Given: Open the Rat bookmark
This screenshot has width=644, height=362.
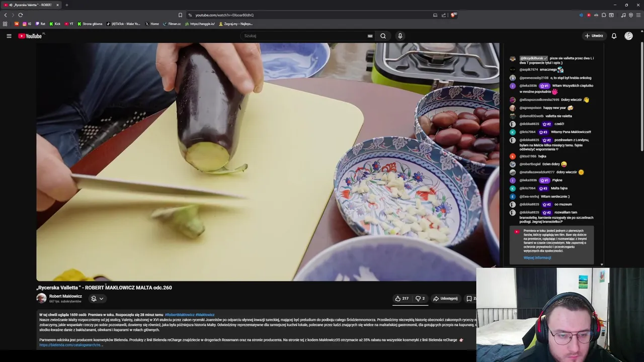Looking at the screenshot, I should [40, 24].
